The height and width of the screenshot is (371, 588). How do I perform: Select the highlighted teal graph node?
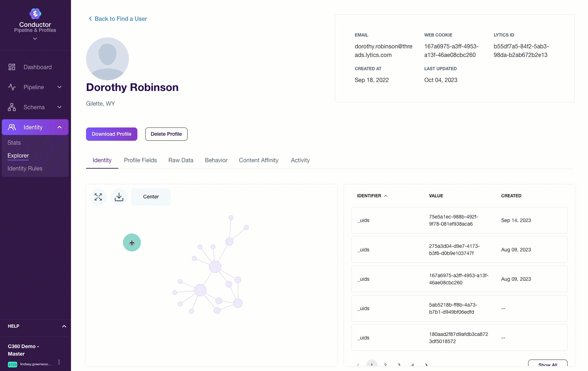pos(132,242)
